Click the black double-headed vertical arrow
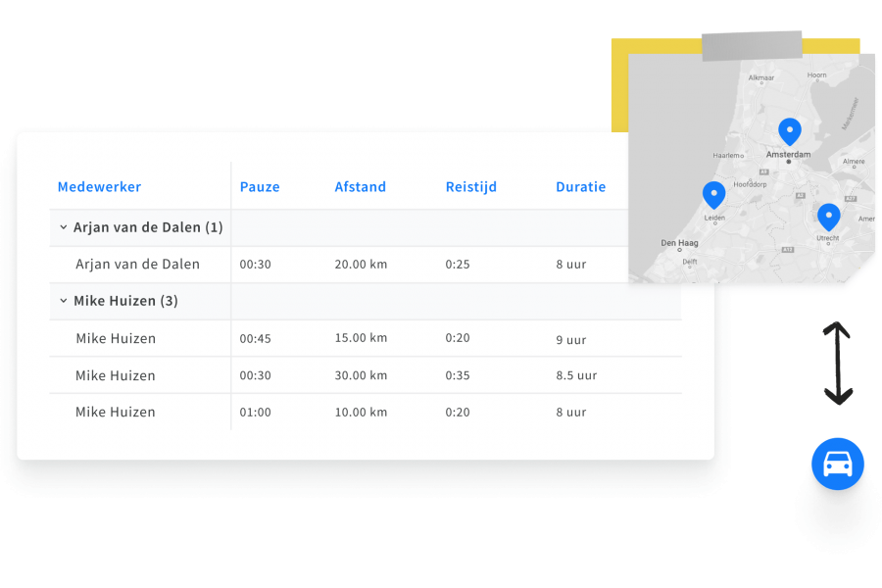Image resolution: width=882 pixels, height=588 pixels. pyautogui.click(x=837, y=364)
